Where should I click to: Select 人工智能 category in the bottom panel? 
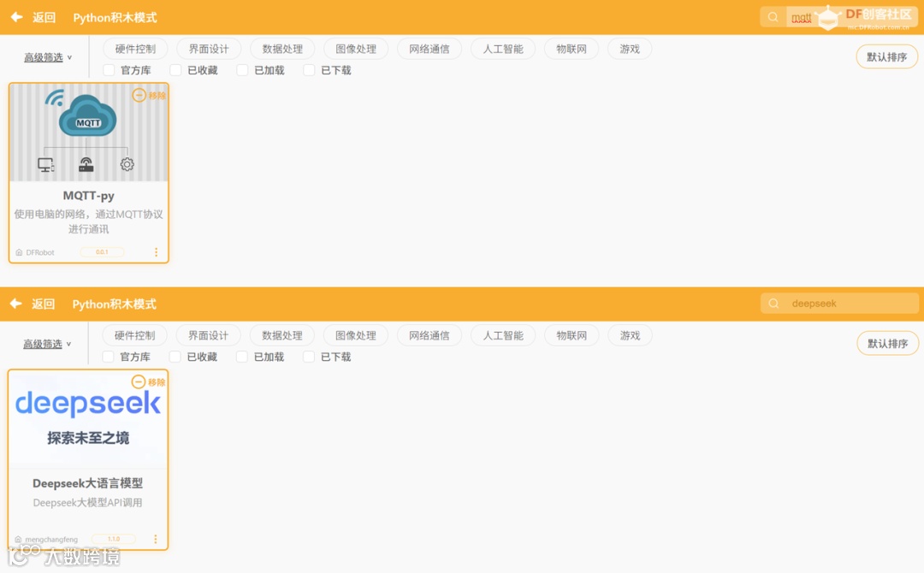[503, 335]
